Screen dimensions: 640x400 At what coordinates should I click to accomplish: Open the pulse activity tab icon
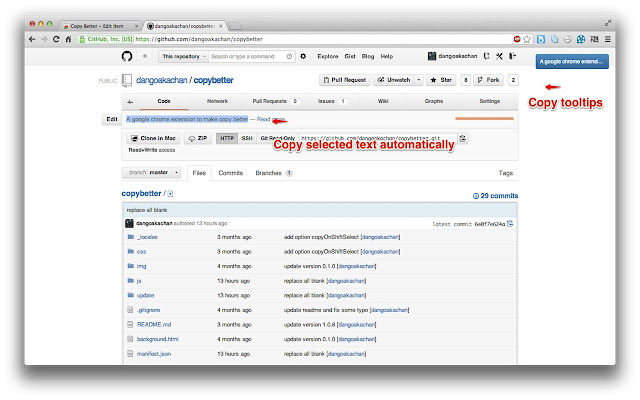pyautogui.click(x=130, y=102)
